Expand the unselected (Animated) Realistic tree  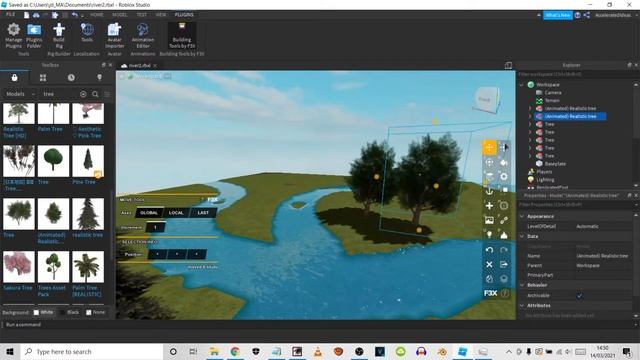click(x=530, y=109)
